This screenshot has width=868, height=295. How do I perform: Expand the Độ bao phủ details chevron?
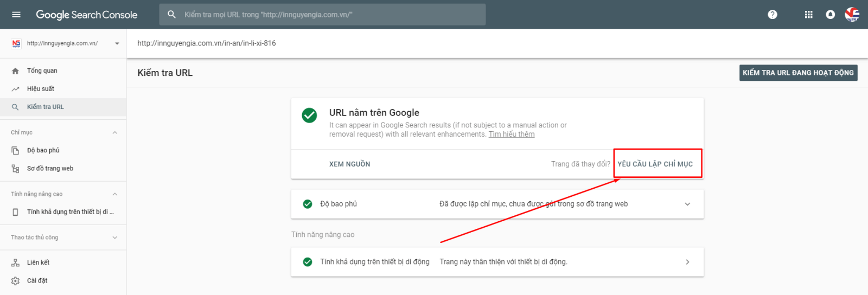(687, 204)
